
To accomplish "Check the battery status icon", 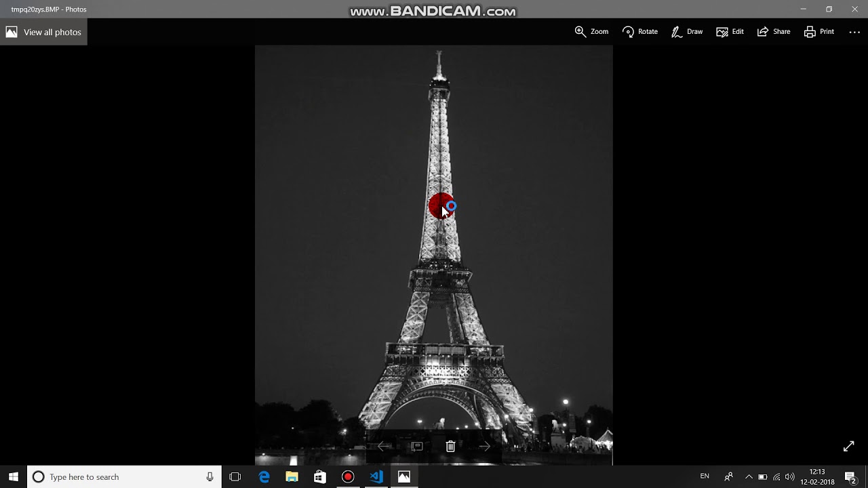I will 762,476.
